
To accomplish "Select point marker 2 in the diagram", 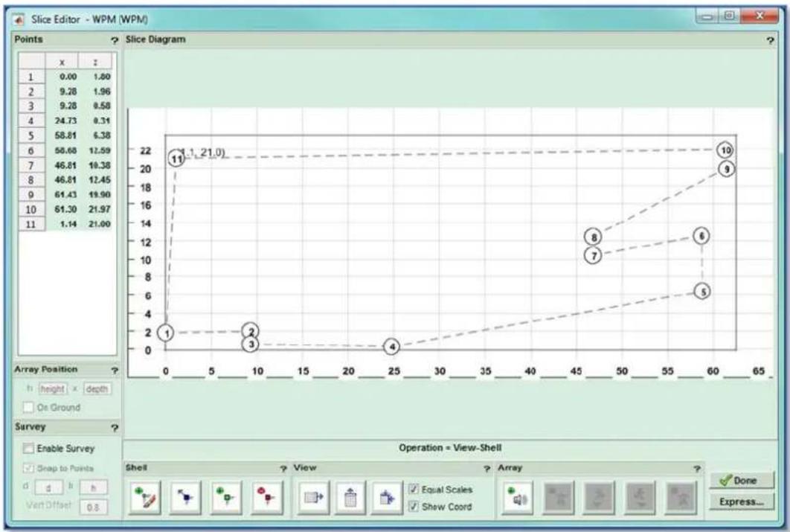I will [251, 331].
